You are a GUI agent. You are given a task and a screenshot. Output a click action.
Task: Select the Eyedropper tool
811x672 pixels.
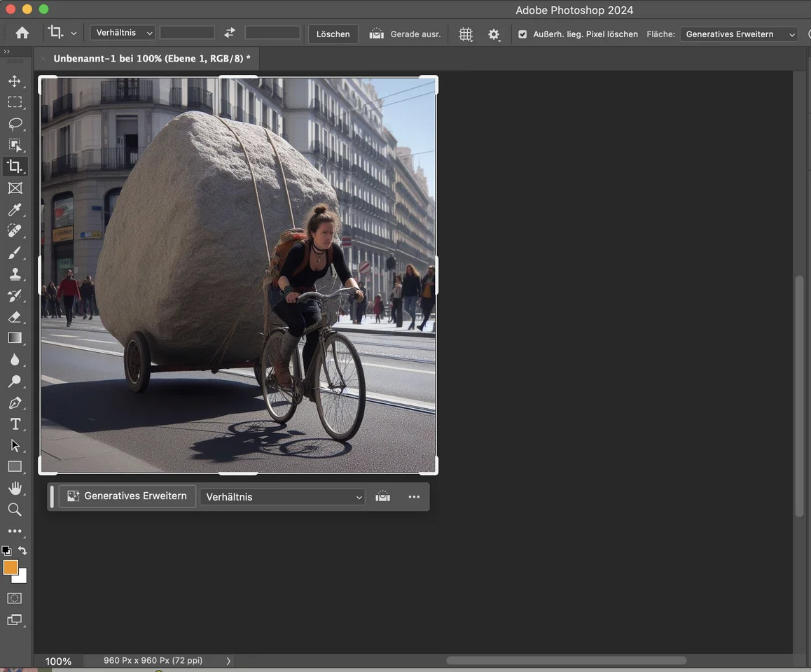click(x=15, y=209)
